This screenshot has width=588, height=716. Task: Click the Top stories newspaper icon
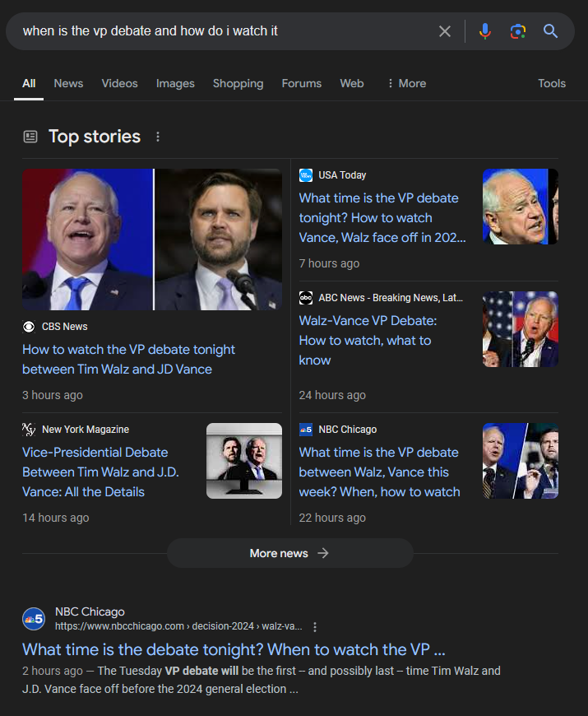pos(30,137)
